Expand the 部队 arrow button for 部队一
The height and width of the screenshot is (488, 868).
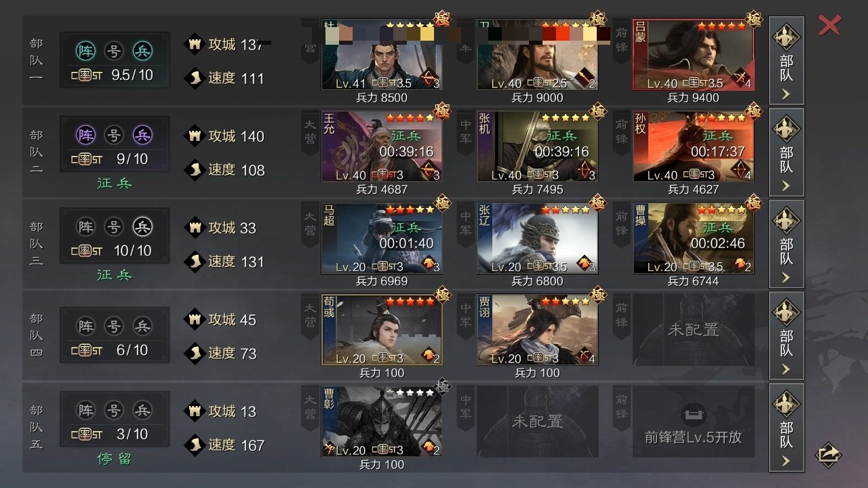(x=787, y=61)
